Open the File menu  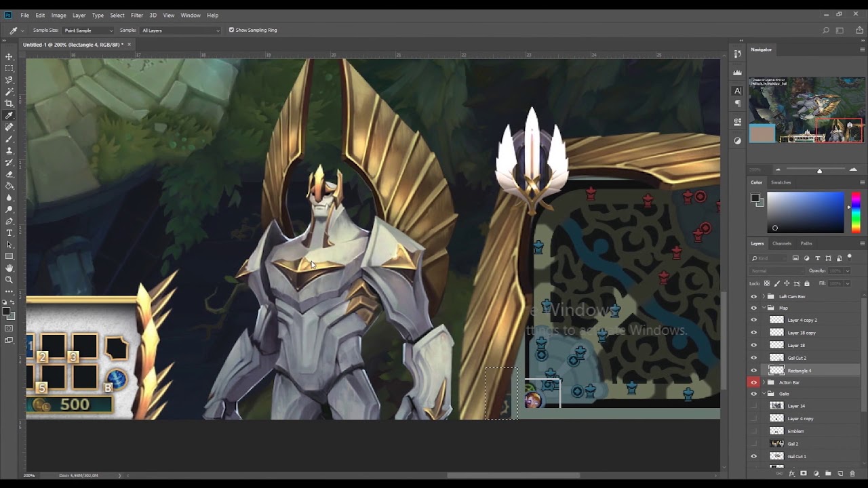coord(25,15)
